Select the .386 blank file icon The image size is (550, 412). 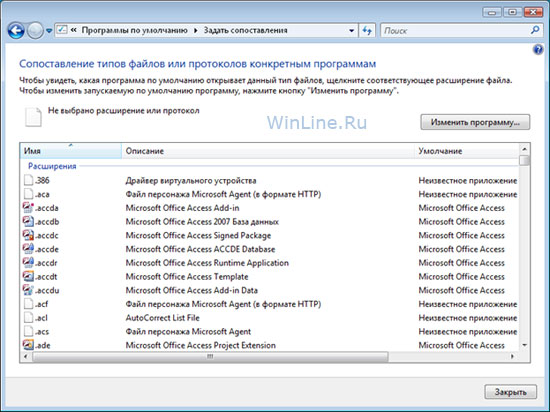point(28,180)
